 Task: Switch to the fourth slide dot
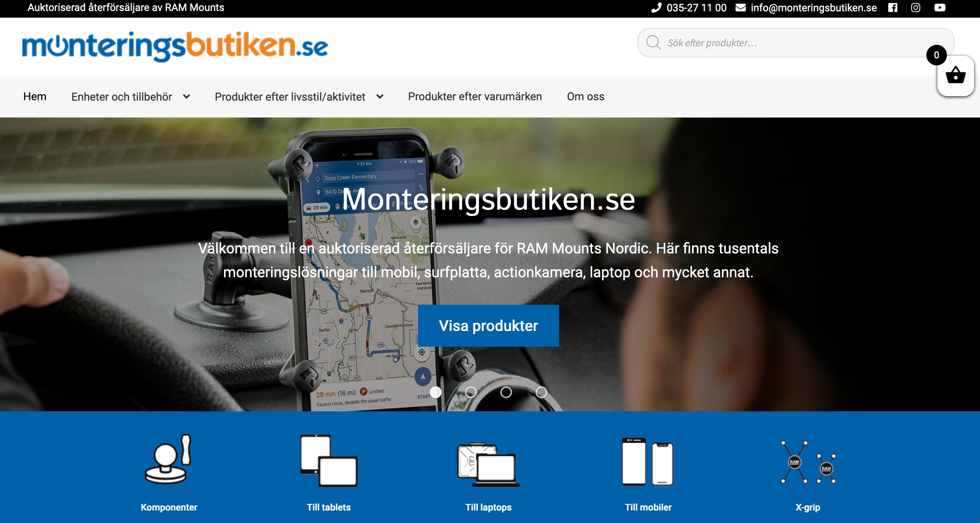click(x=541, y=392)
